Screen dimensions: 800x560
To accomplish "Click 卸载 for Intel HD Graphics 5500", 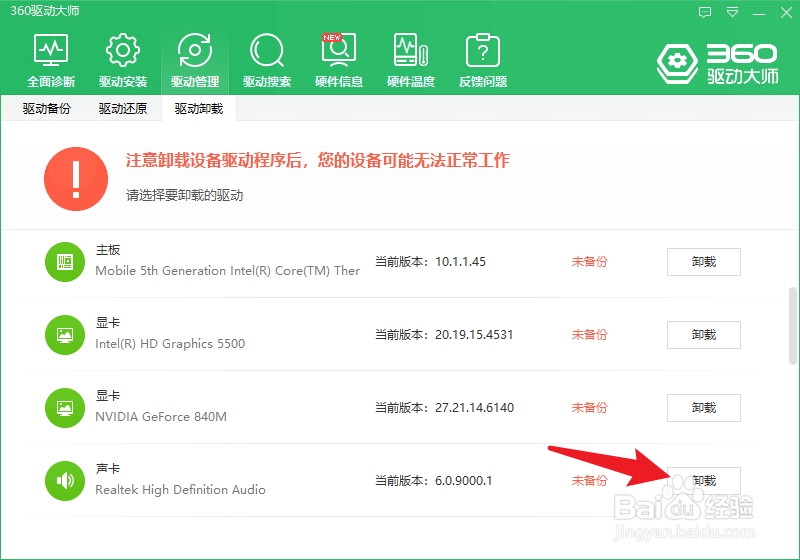I will pyautogui.click(x=704, y=335).
